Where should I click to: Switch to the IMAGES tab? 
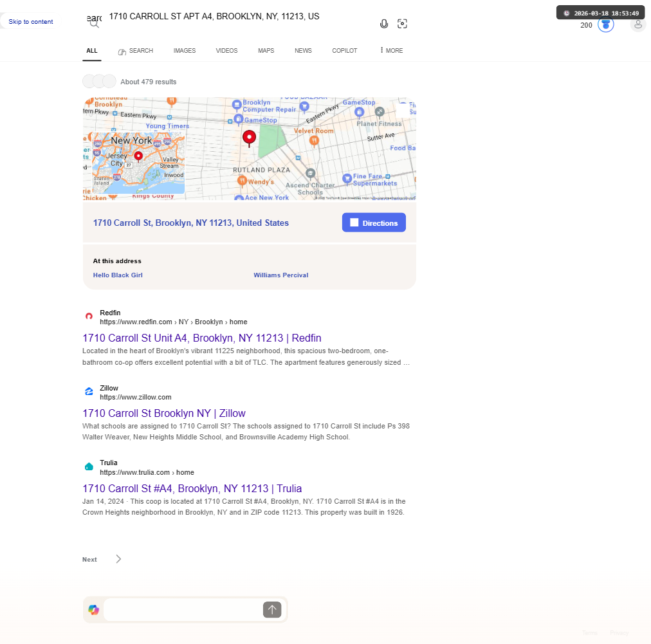coord(185,51)
